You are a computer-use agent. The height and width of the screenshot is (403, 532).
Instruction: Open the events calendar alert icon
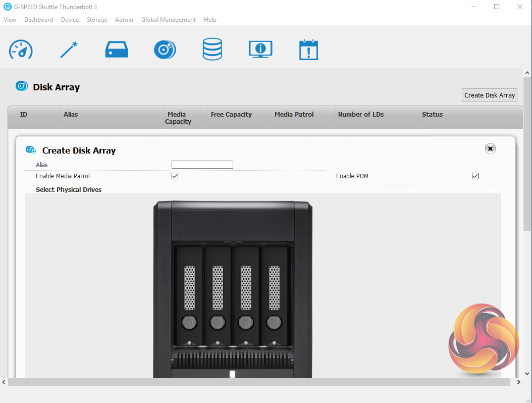pos(308,49)
